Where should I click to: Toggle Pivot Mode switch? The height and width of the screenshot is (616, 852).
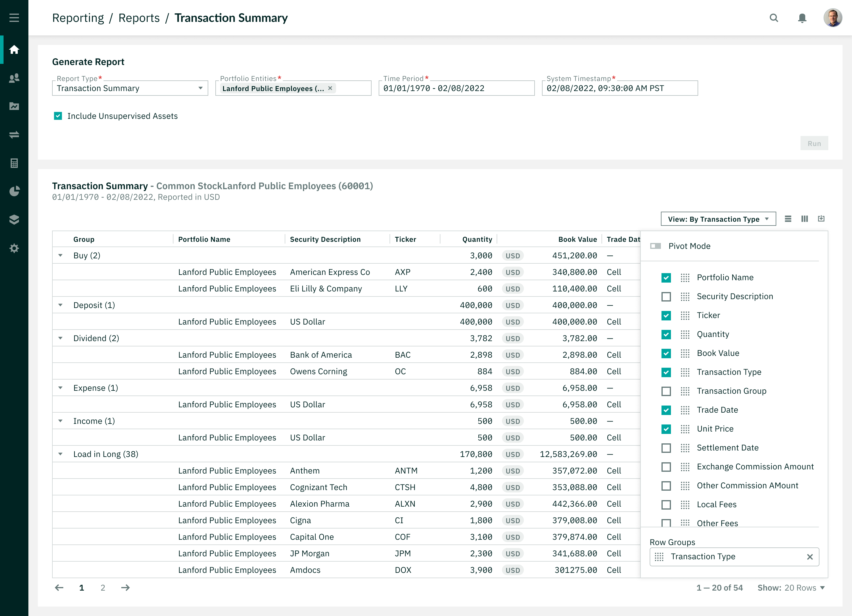coord(655,246)
